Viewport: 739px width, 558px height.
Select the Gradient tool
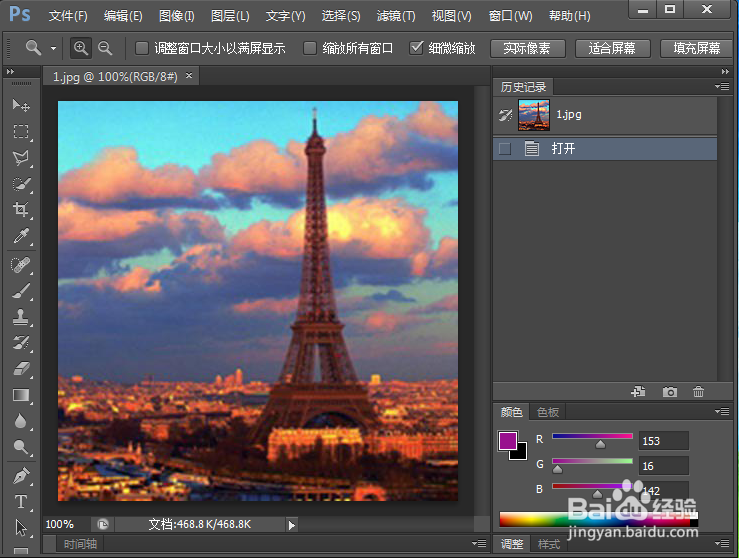(21, 395)
